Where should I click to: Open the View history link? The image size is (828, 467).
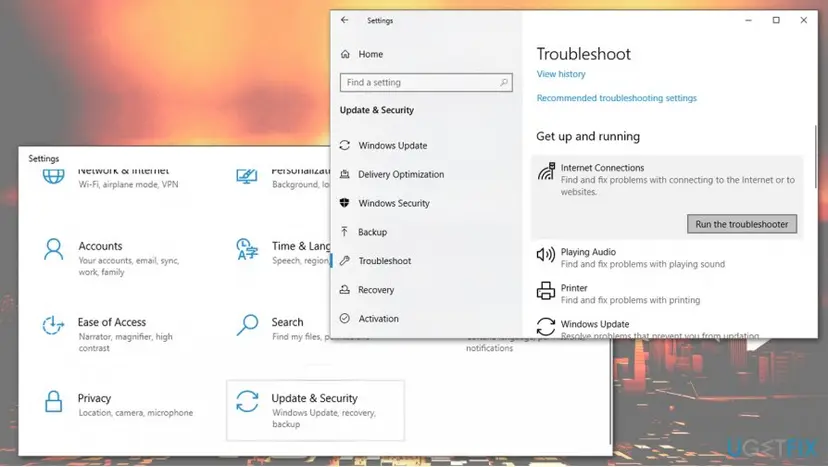pos(561,74)
